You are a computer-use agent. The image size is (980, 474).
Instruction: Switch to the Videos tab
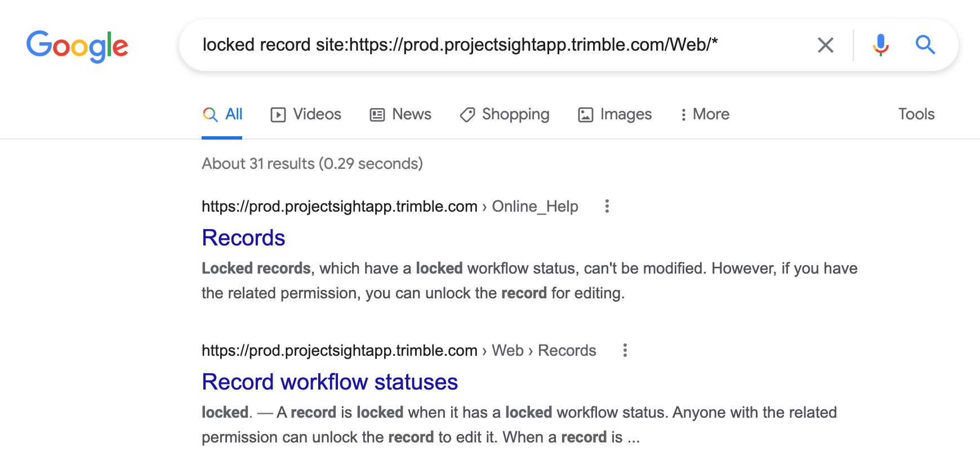click(306, 115)
